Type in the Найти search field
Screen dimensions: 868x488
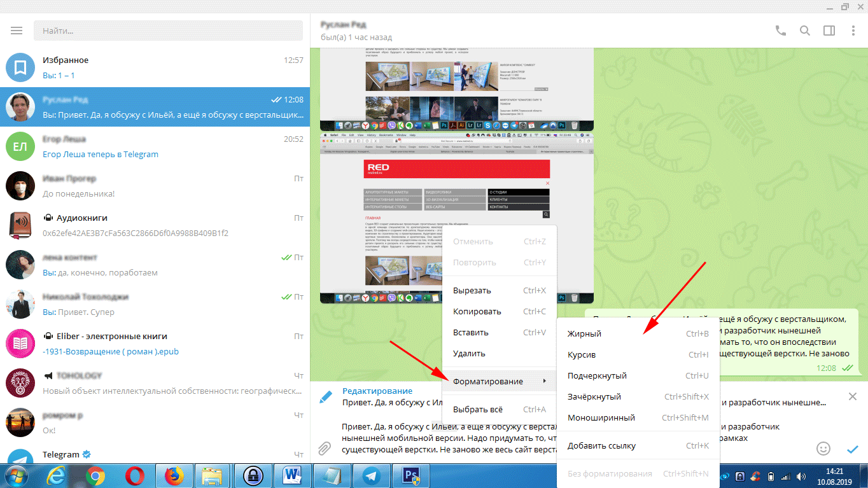tap(168, 31)
